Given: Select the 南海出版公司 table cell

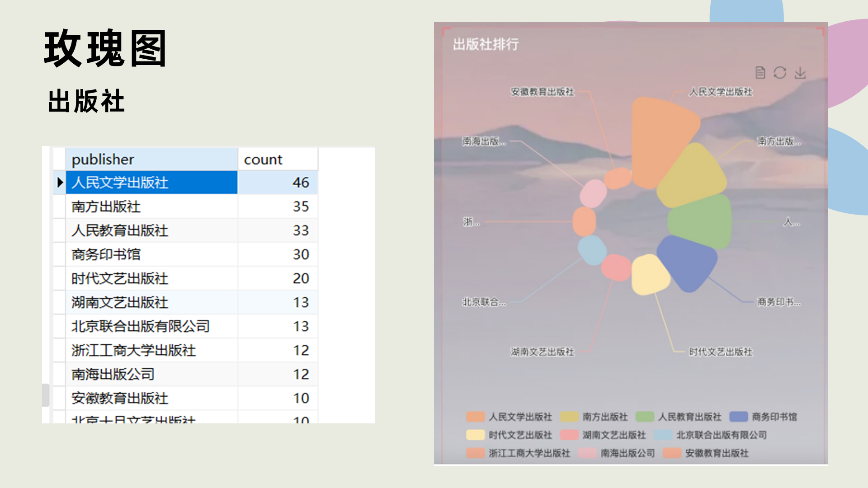Looking at the screenshot, I should (151, 374).
